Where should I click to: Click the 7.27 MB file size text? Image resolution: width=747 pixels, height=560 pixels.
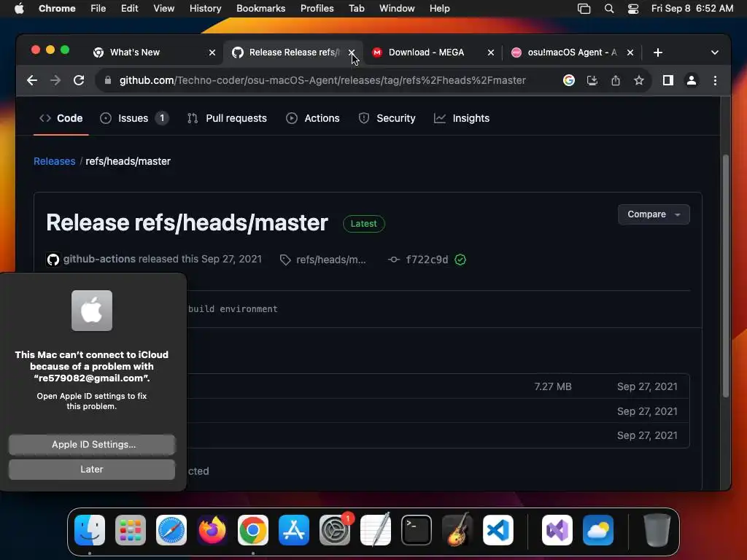click(553, 386)
